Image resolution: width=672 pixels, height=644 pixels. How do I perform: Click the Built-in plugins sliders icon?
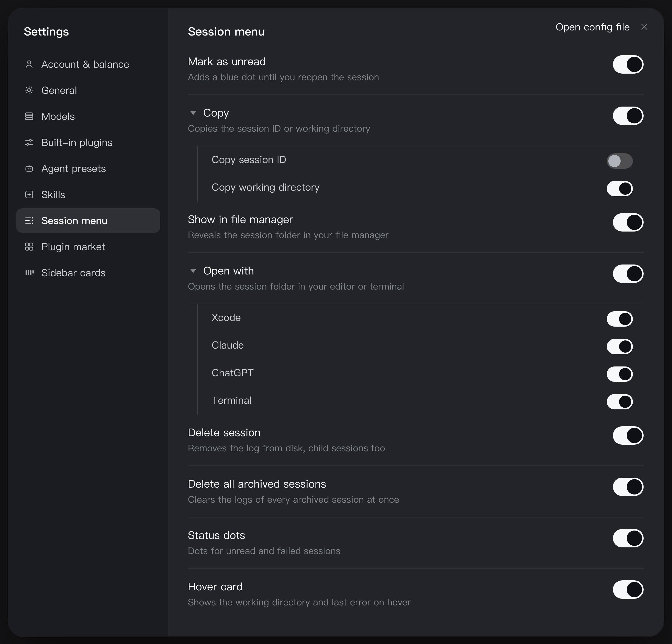(x=29, y=142)
